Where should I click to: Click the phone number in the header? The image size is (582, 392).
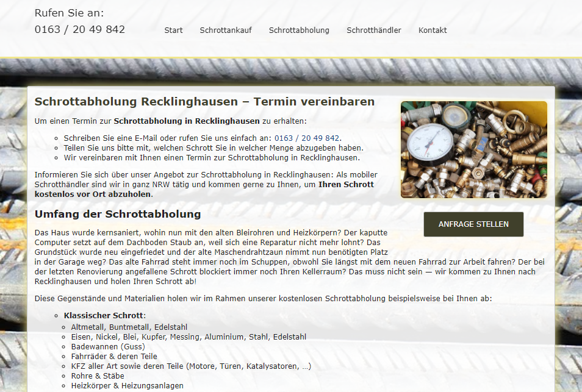point(80,29)
